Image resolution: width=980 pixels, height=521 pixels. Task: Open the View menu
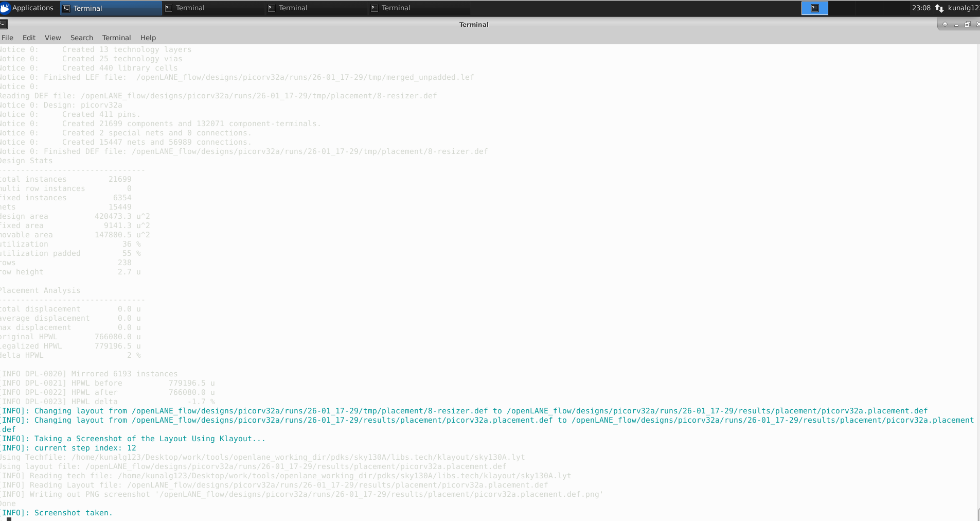(x=52, y=38)
